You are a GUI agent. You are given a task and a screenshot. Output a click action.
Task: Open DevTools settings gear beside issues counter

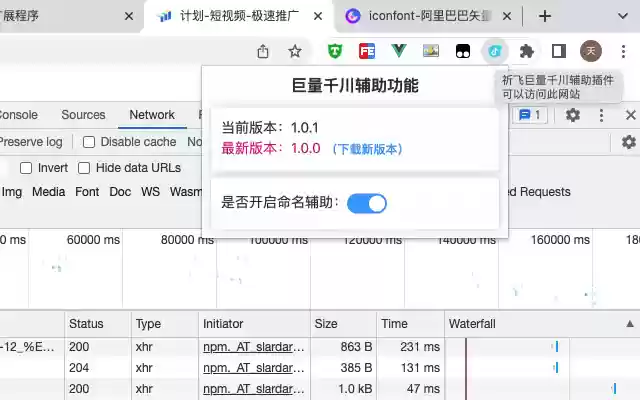coord(573,115)
